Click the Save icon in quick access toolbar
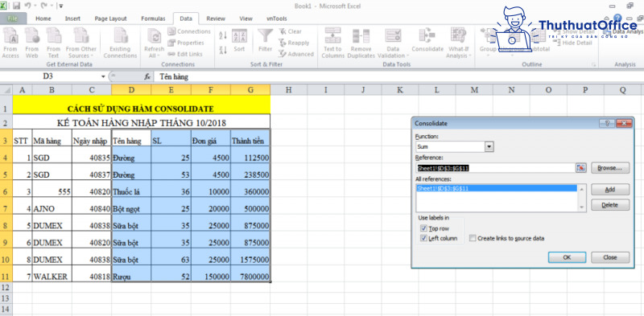Screen dimensions: 644x316 point(16,6)
